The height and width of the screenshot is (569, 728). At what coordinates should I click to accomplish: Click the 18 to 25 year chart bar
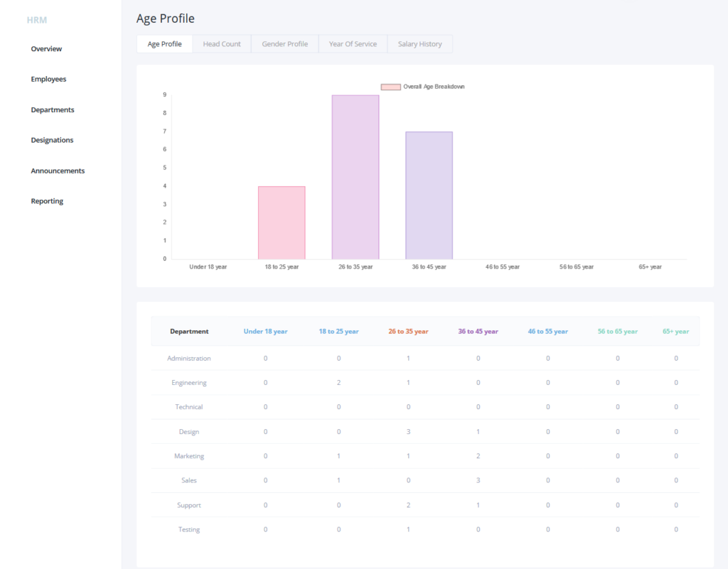(282, 223)
